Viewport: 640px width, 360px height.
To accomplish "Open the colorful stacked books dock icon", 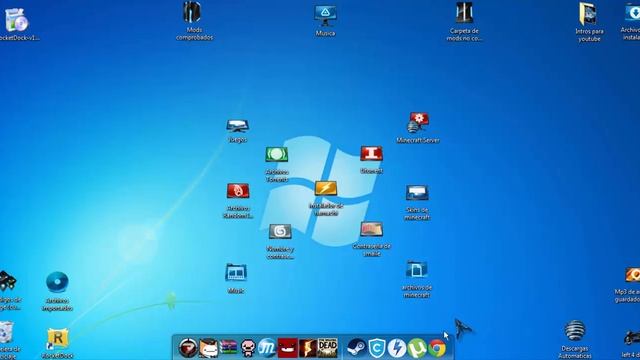I will [x=229, y=347].
